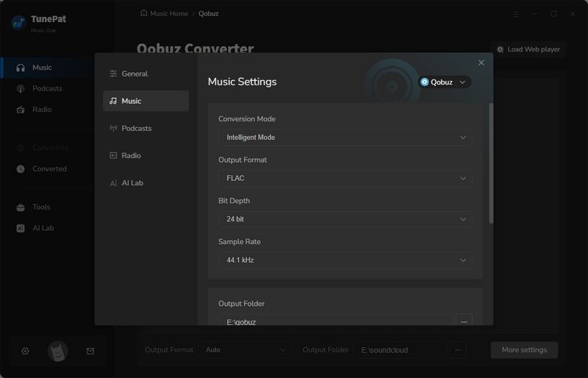Viewport: 588px width, 378px height.
Task: Click the More settings button
Action: (524, 350)
